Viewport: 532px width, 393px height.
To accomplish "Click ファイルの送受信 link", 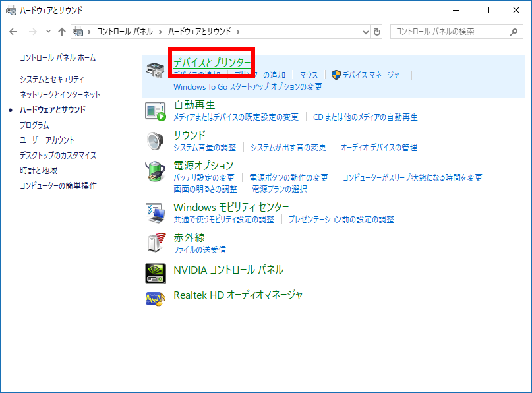I will pos(200,250).
